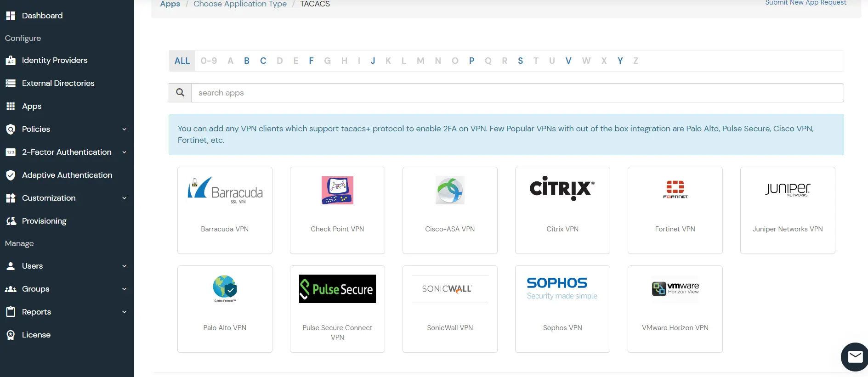The height and width of the screenshot is (377, 868).
Task: Open Provisioning menu label
Action: click(x=44, y=221)
